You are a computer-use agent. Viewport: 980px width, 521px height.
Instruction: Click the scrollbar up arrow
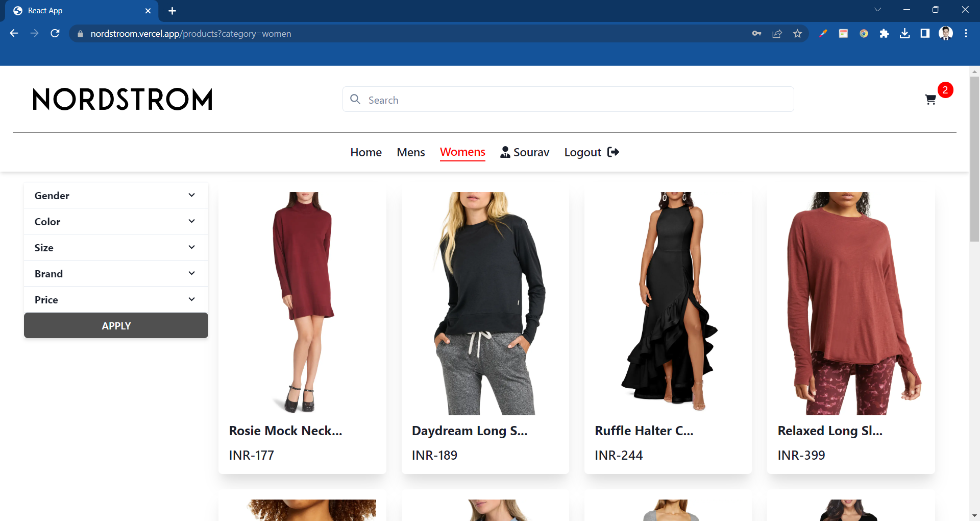[974, 71]
